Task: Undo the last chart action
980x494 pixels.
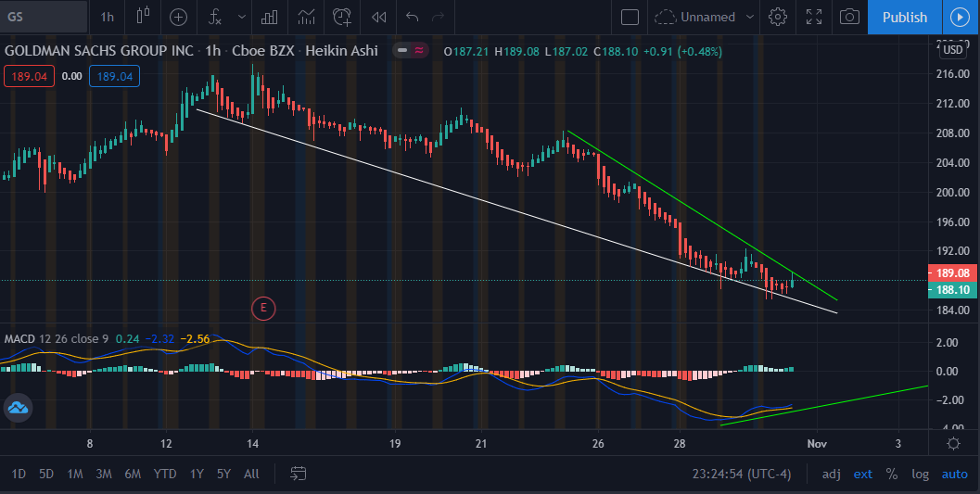Action: [412, 17]
